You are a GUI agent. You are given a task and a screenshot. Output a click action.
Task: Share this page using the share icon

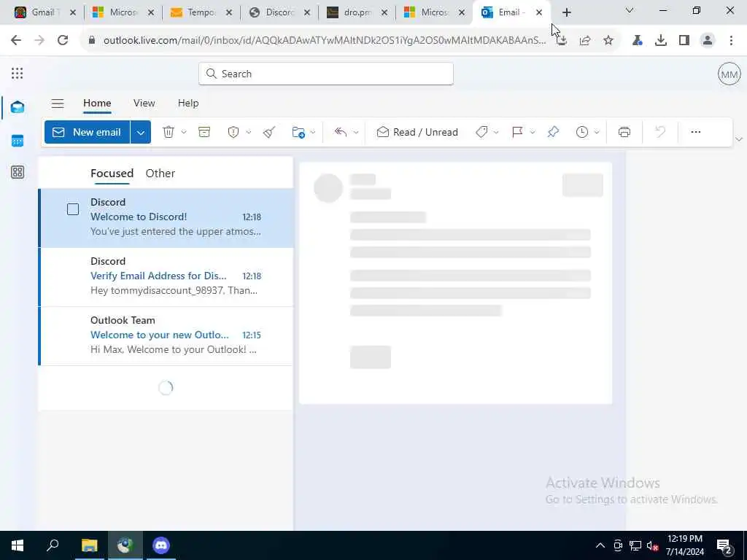[x=585, y=41]
